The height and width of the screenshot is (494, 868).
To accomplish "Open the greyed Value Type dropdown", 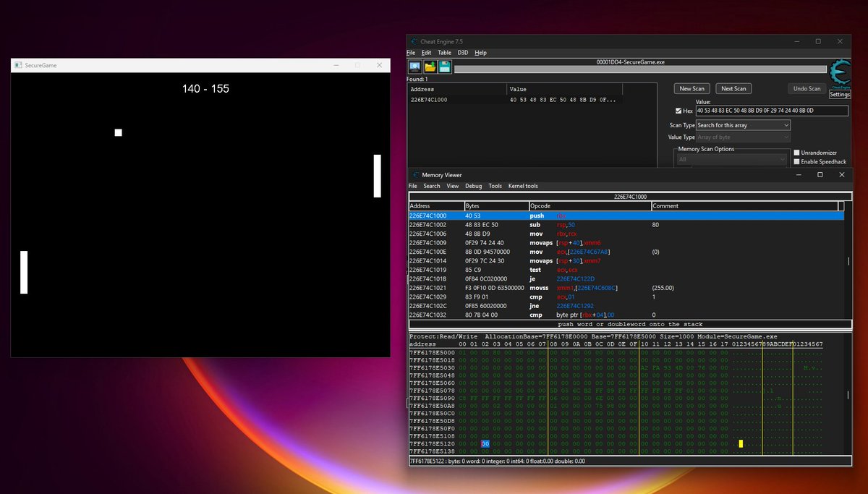I will [x=744, y=137].
